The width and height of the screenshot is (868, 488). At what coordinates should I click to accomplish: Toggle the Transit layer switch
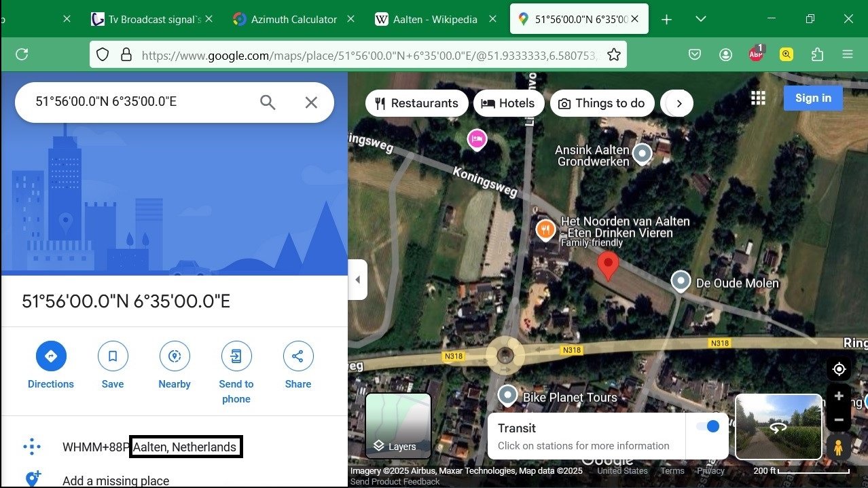706,427
